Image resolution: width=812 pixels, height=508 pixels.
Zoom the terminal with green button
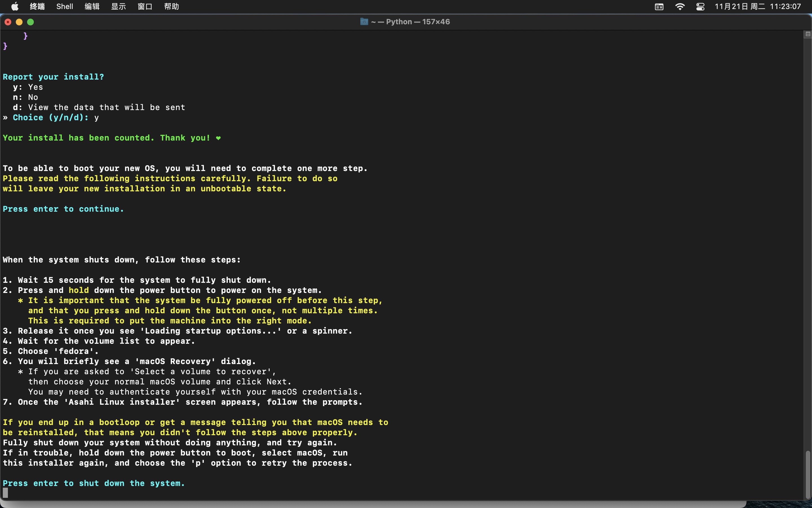[x=30, y=22]
